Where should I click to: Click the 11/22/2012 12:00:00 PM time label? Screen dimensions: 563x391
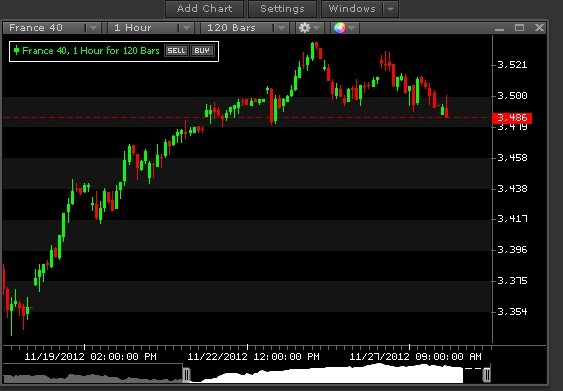coord(253,357)
